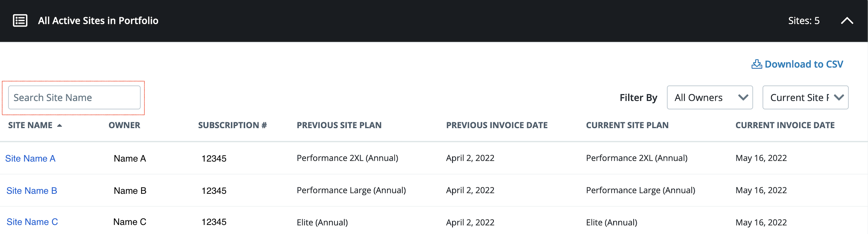Download the site list to CSV
Screen dimensions: 868x234
point(803,64)
